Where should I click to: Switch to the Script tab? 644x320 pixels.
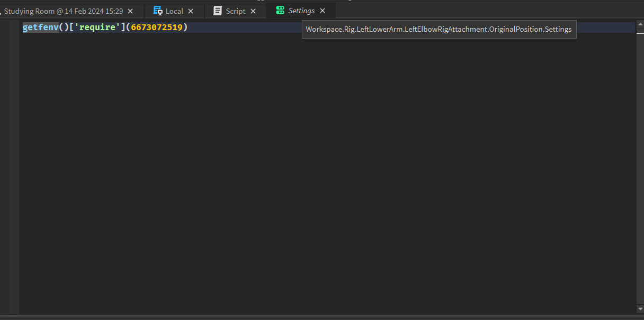tap(235, 11)
